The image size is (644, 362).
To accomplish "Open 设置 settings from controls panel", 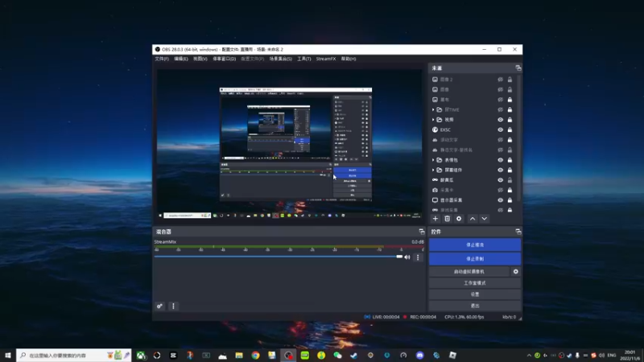I will pos(475,294).
